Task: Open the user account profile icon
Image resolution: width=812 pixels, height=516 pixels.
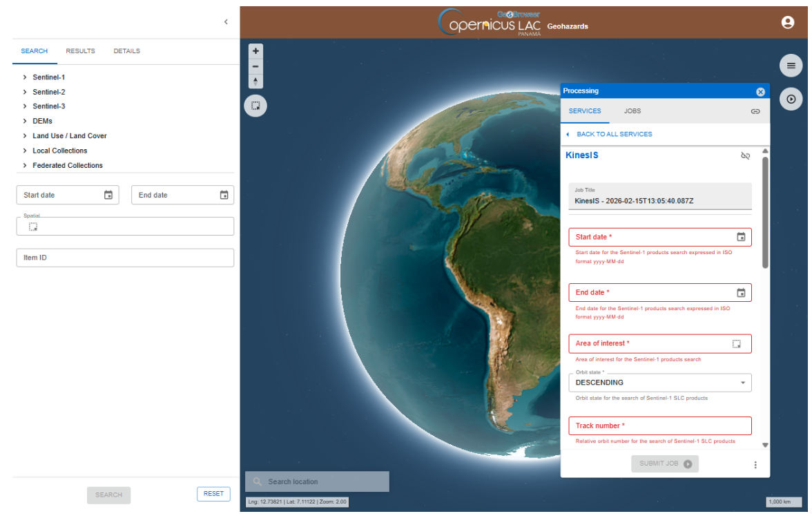Action: (787, 22)
